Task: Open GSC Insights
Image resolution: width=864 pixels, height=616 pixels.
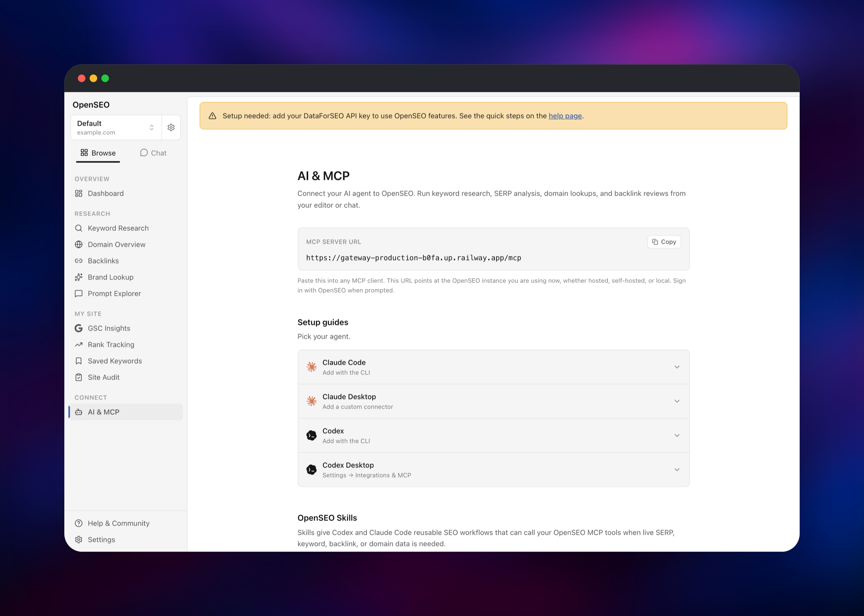Action: (x=126, y=328)
